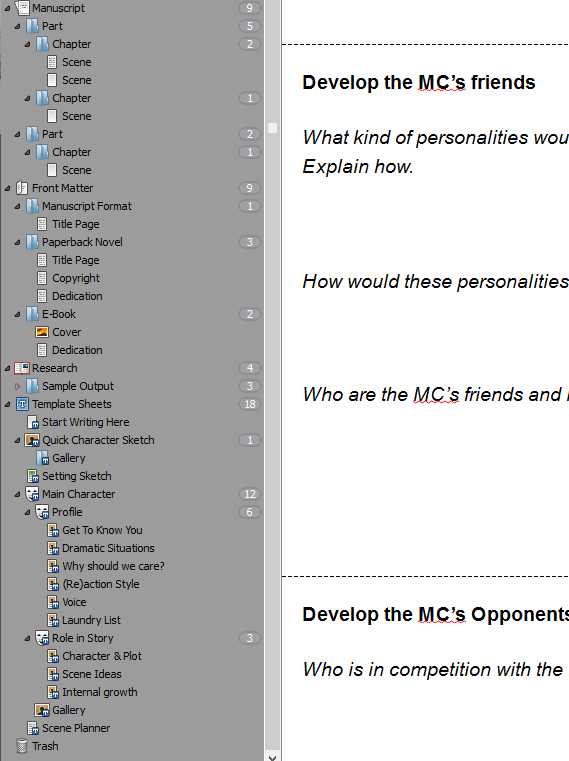
Task: Collapse the Manuscript root folder
Action: (7, 8)
